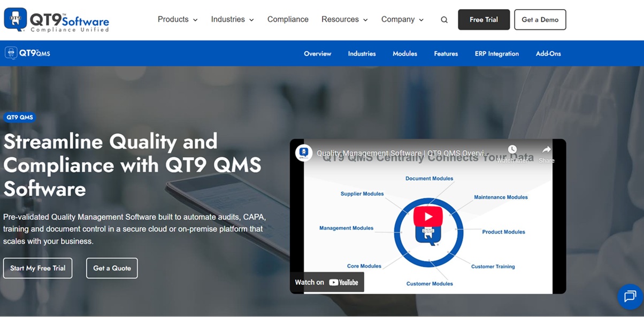This screenshot has width=644, height=317.
Task: Expand the Resources dropdown menu
Action: (344, 19)
